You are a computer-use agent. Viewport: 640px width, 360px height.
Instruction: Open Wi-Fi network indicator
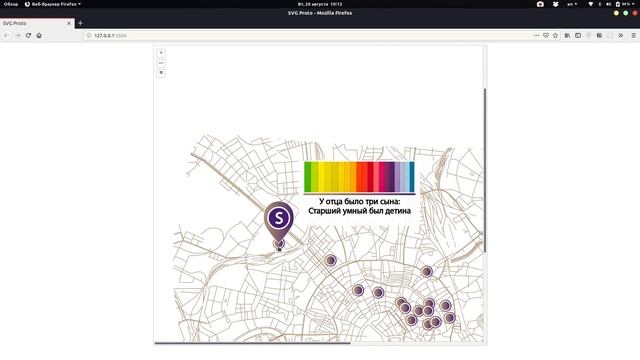tap(591, 4)
